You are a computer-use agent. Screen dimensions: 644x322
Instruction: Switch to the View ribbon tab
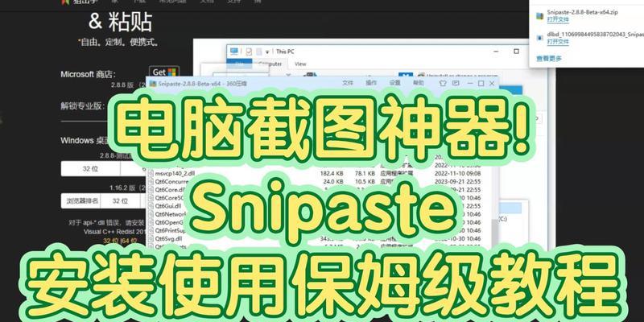click(x=300, y=64)
